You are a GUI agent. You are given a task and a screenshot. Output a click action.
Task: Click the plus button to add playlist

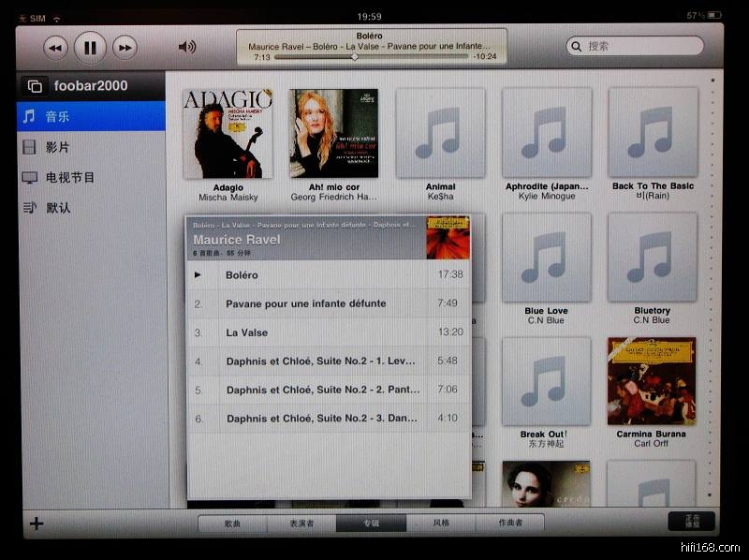coord(37,523)
